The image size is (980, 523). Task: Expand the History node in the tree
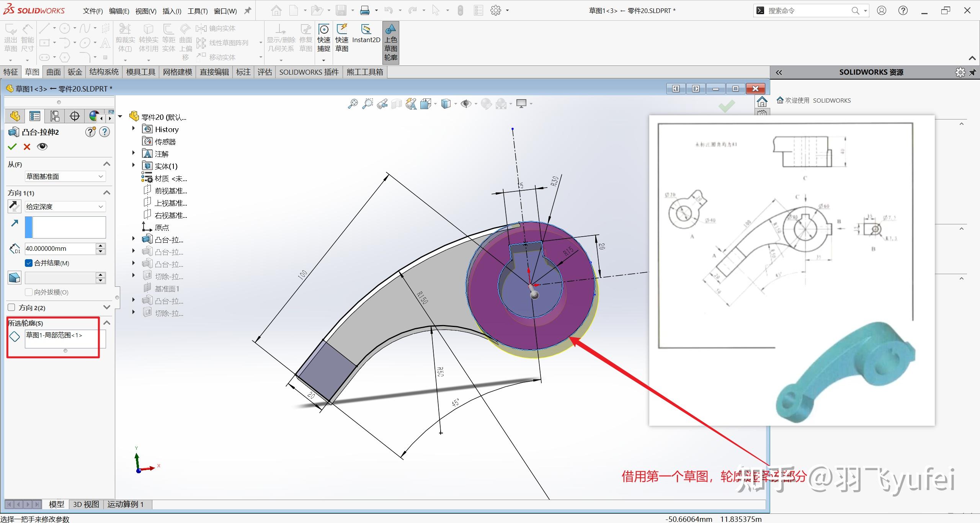pyautogui.click(x=133, y=129)
